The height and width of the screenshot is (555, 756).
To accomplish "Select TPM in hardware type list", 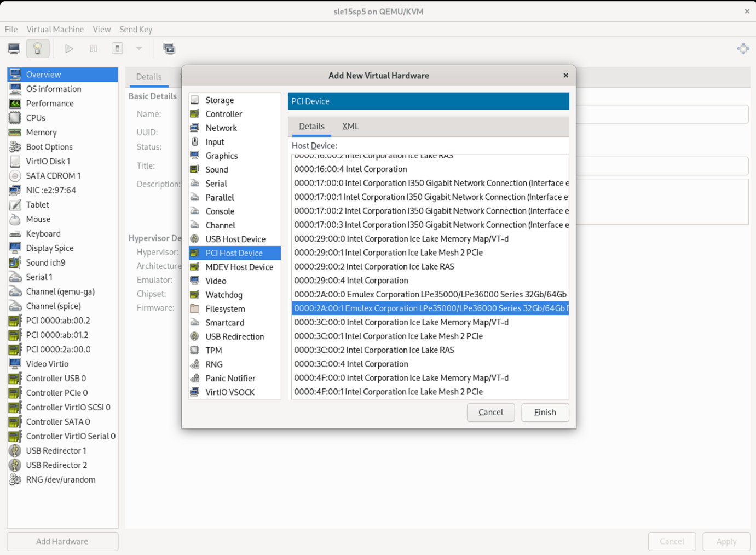I will 213,351.
